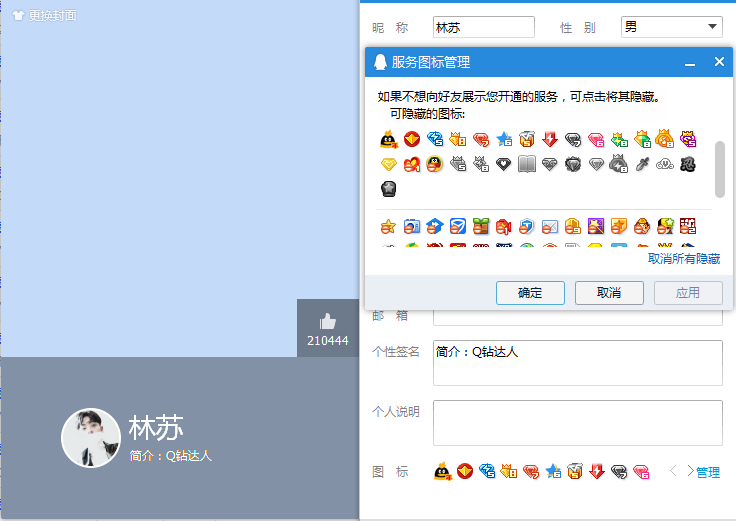Show previous icons with left arrow beside 管理
This screenshot has width=736, height=521.
tap(673, 471)
